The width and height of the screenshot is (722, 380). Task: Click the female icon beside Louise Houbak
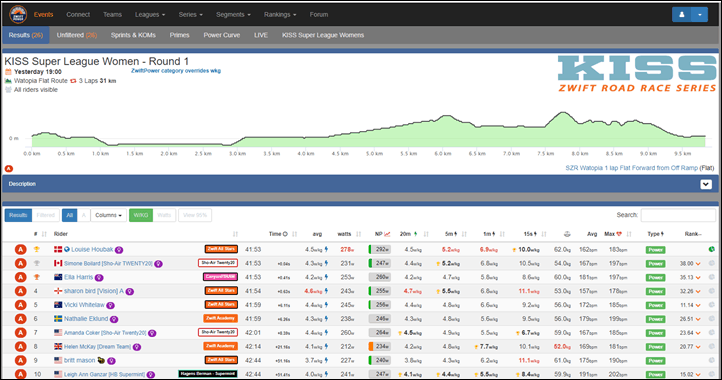pos(119,250)
